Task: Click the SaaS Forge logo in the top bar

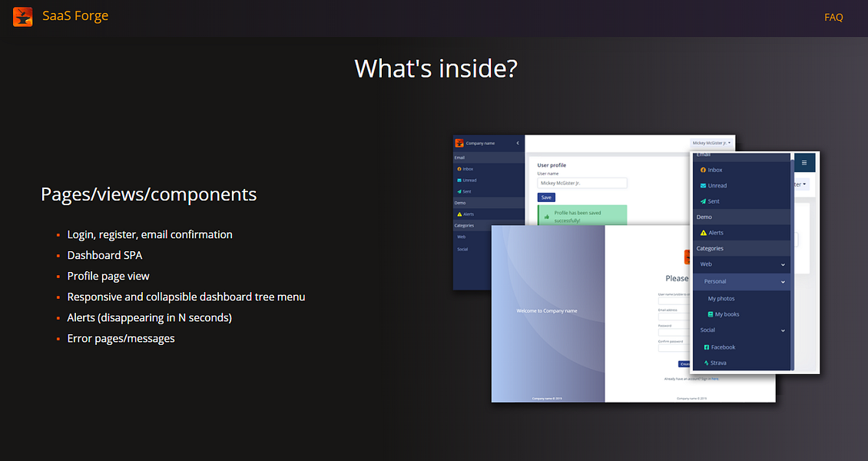Action: 61,16
